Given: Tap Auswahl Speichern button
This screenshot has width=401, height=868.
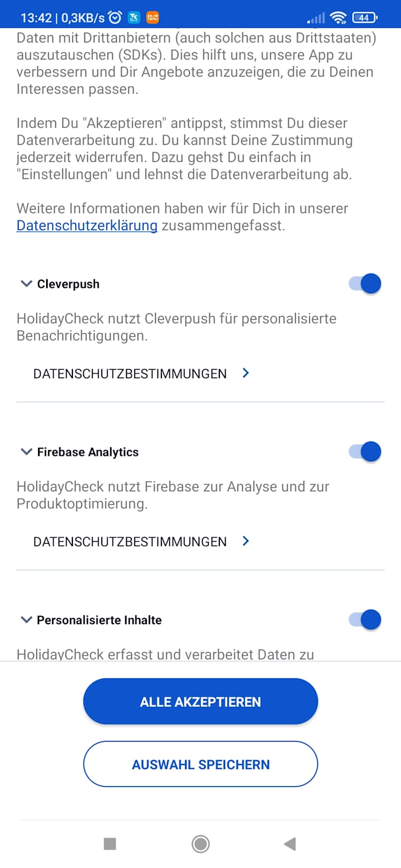Looking at the screenshot, I should [x=200, y=765].
